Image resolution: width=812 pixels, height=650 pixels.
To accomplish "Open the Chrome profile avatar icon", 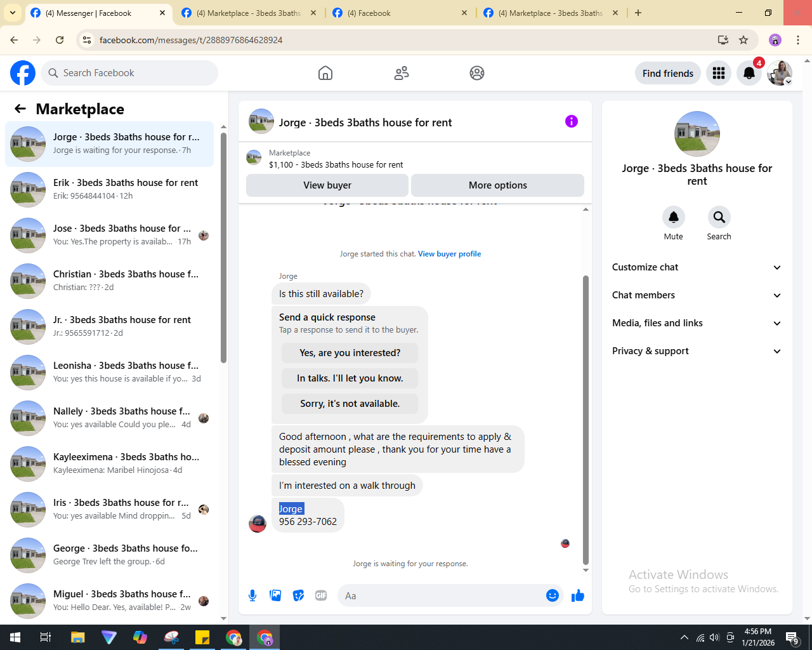I will (775, 40).
